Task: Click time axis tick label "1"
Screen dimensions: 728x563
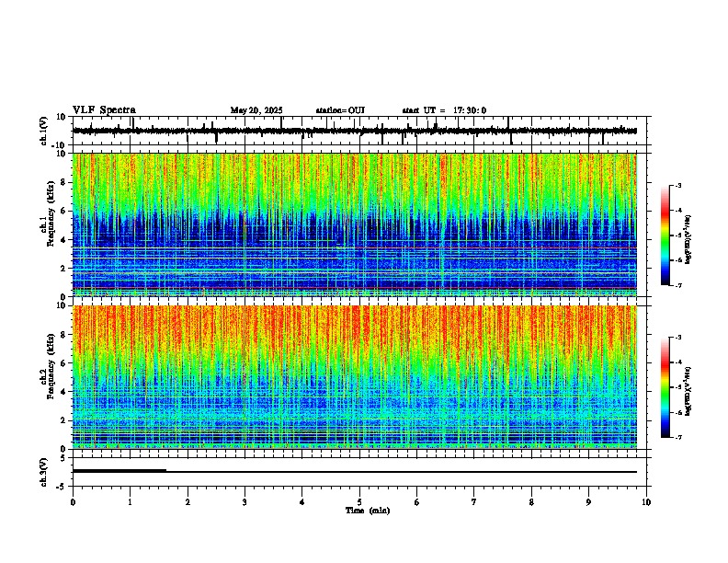Action: (x=130, y=502)
